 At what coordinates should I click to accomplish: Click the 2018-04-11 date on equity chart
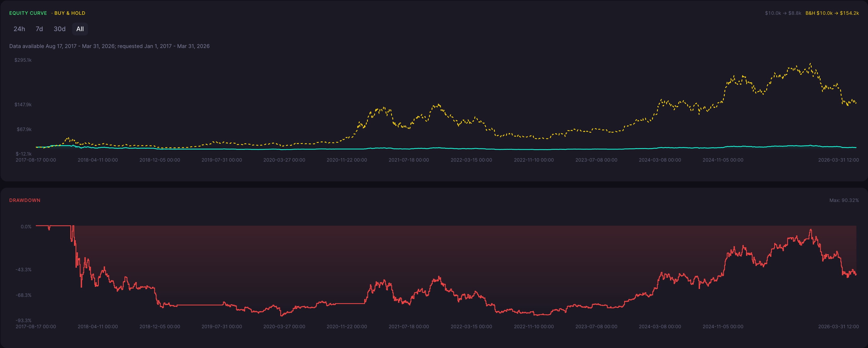[x=98, y=160]
